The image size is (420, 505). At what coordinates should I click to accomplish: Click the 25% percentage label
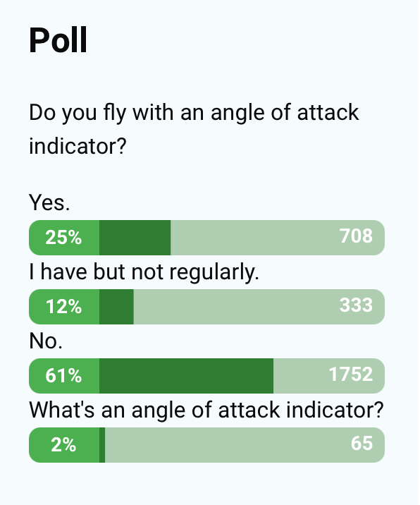tap(63, 238)
